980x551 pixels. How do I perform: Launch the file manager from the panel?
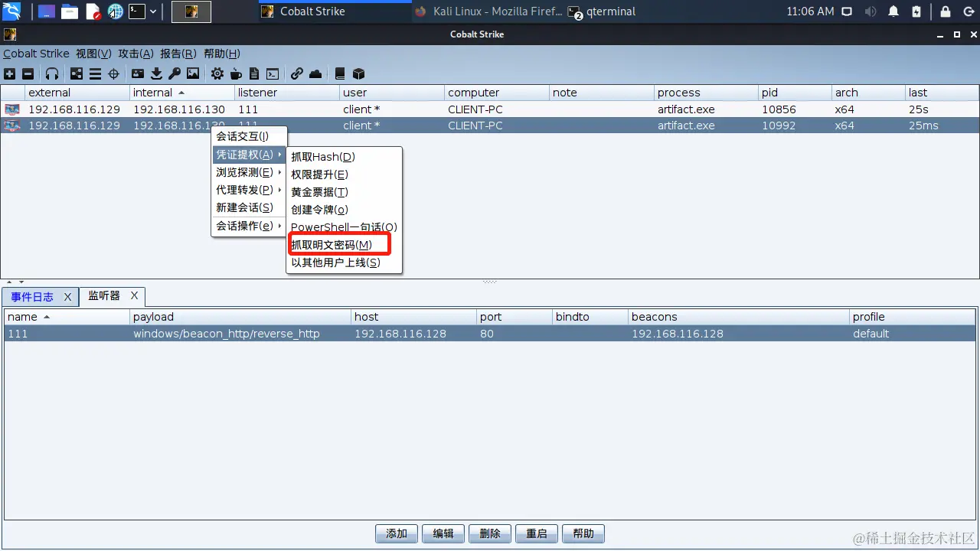coord(70,11)
